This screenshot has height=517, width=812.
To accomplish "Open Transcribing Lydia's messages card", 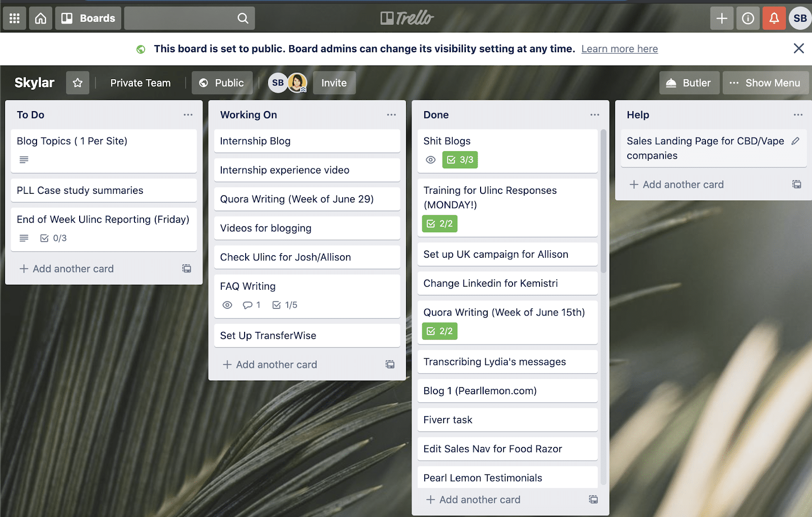I will point(507,362).
